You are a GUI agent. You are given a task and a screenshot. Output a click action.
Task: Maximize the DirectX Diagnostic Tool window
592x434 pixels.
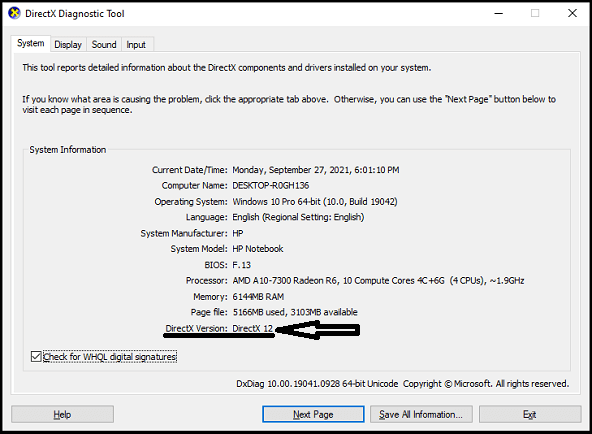point(535,14)
